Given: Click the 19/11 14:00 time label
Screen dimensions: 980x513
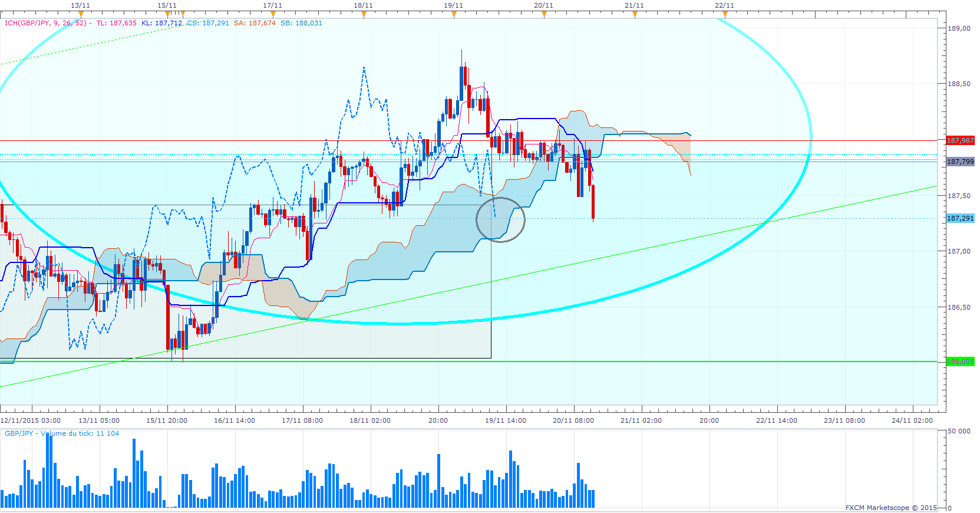Looking at the screenshot, I should (x=506, y=420).
